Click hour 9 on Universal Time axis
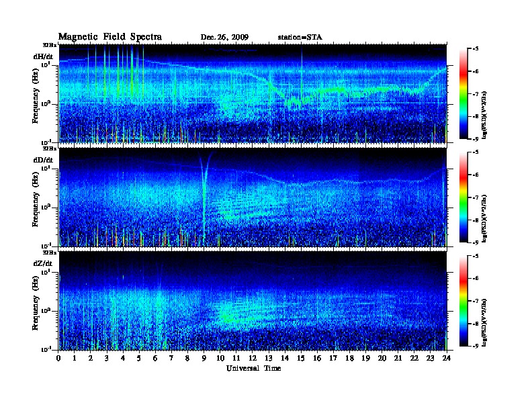Screen dimensions: 532x411 click(x=204, y=358)
